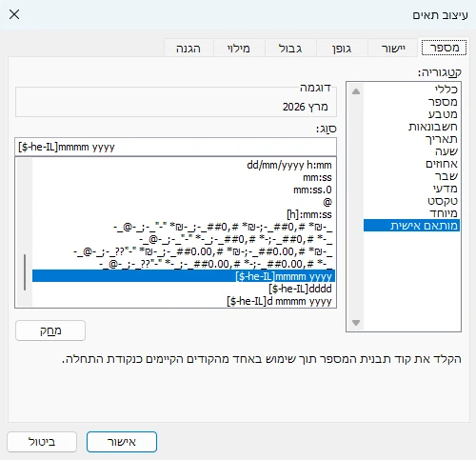This screenshot has height=460, width=476.
Task: Select the [$-he-IL]mmmm yyyy format
Action: pyautogui.click(x=184, y=276)
